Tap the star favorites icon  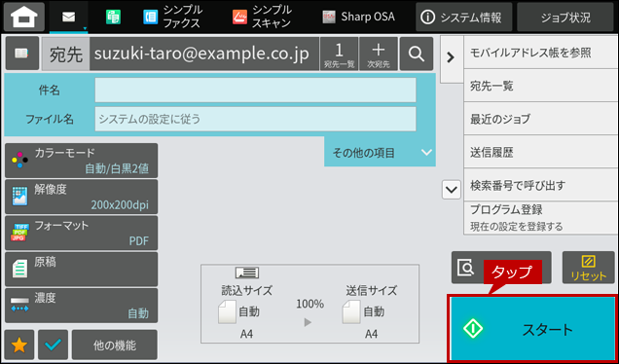[x=19, y=346]
